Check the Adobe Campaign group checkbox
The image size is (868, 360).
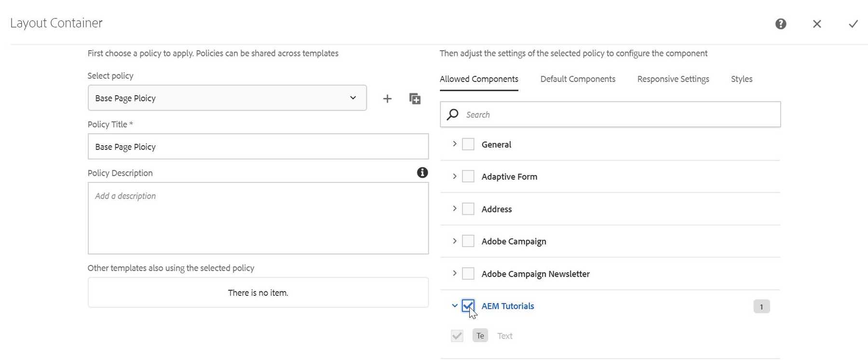pos(468,241)
